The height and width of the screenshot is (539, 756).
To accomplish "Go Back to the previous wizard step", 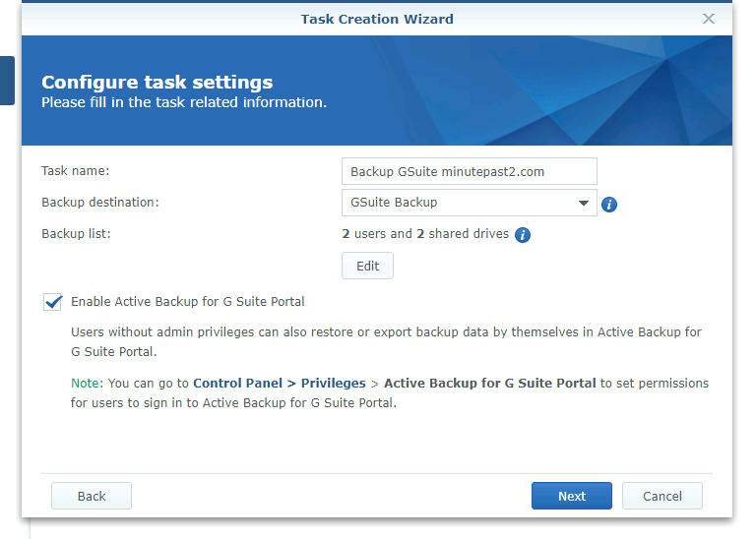I will (x=92, y=496).
